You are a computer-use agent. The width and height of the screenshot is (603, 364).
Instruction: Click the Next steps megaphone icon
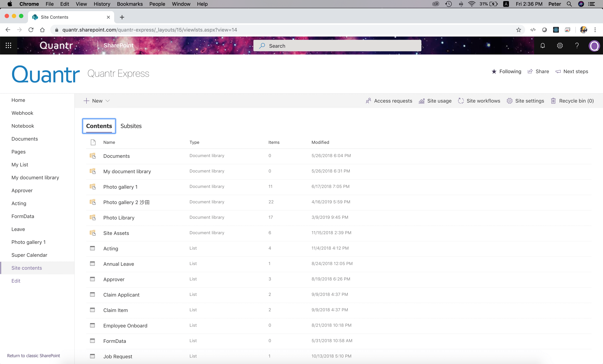pos(558,71)
